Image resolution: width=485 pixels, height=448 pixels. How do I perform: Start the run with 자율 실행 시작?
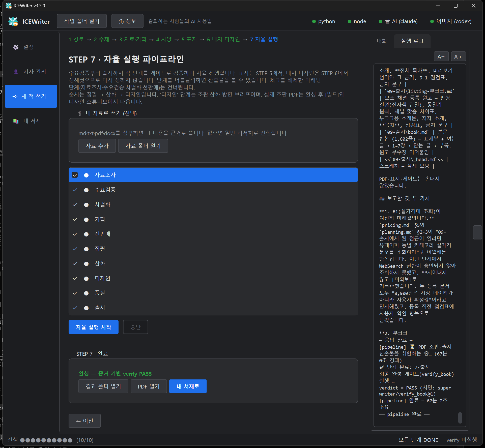tap(94, 327)
